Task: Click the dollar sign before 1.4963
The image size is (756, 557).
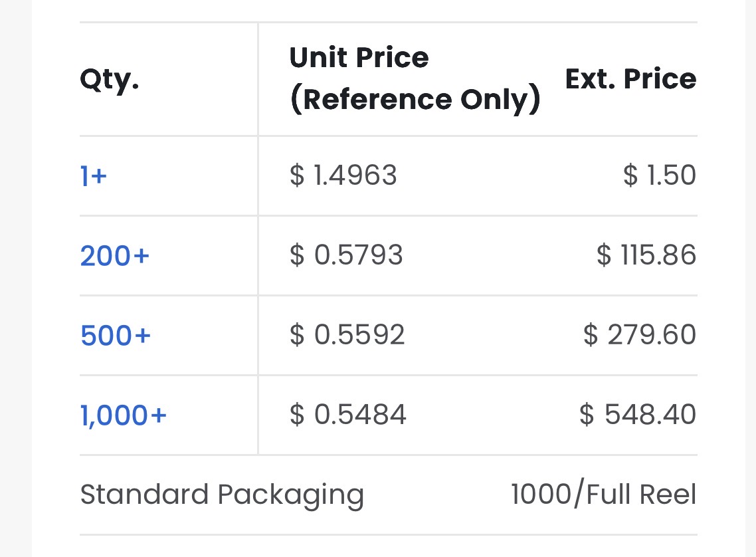Action: point(297,175)
